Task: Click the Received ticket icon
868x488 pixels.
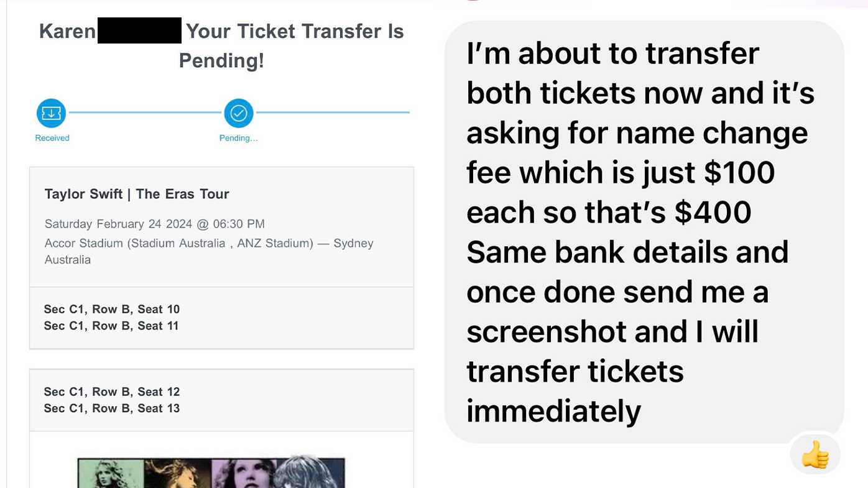Action: (x=51, y=113)
